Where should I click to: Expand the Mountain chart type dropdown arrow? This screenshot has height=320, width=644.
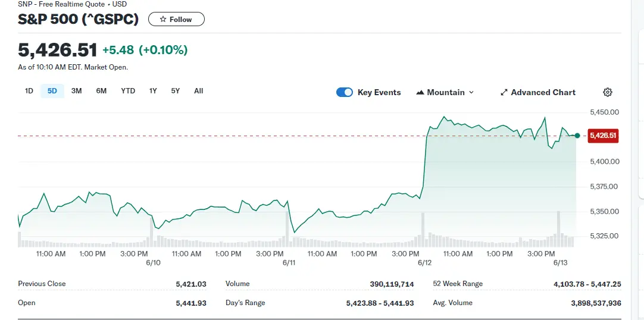point(471,93)
